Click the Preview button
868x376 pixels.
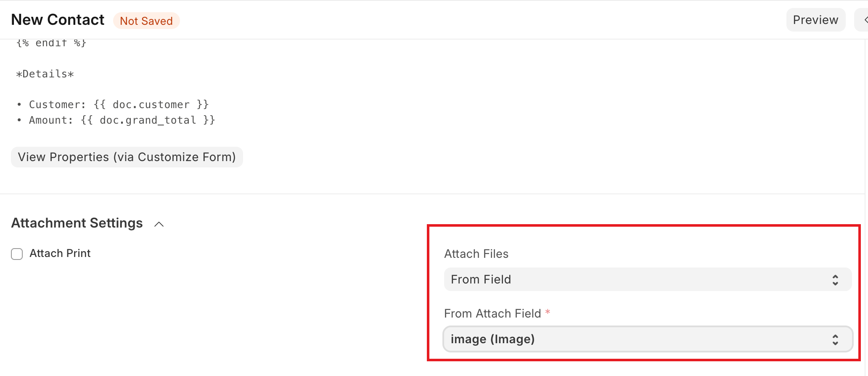[815, 20]
